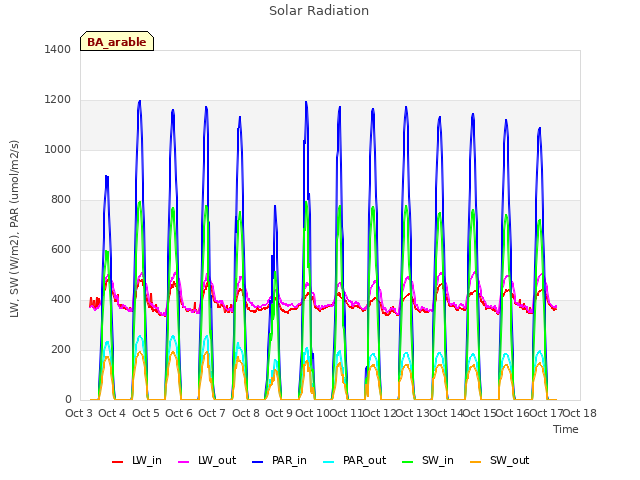Click the 600 y-axis tick label
This screenshot has width=640, height=480.
pyautogui.click(x=61, y=249)
